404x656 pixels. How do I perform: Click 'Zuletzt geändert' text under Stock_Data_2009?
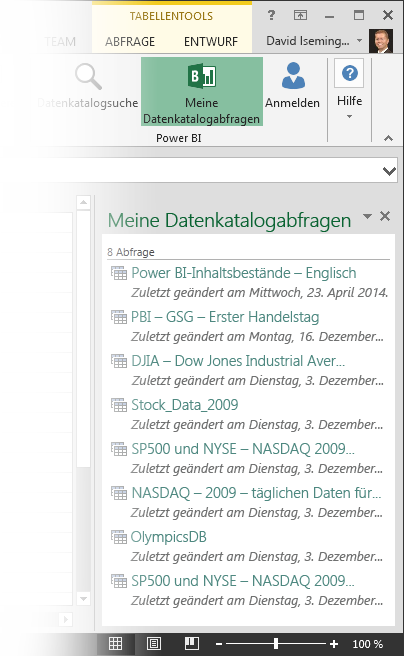[257, 424]
